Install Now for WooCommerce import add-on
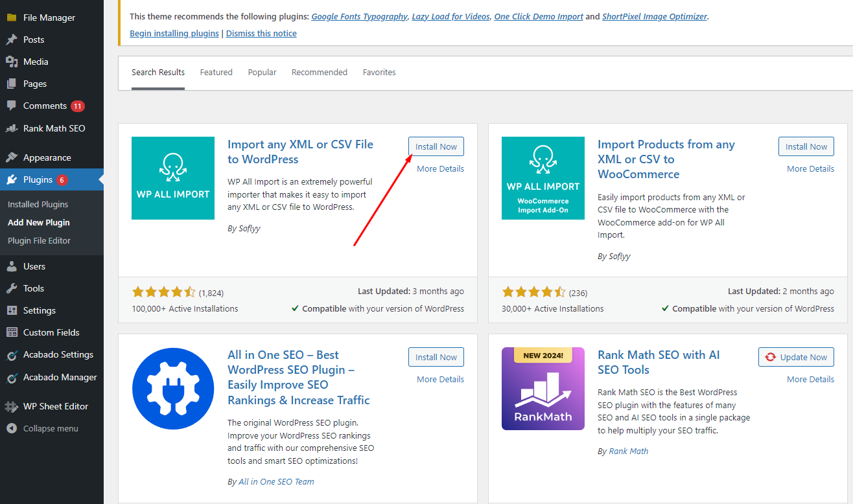The height and width of the screenshot is (504, 853). coord(806,146)
